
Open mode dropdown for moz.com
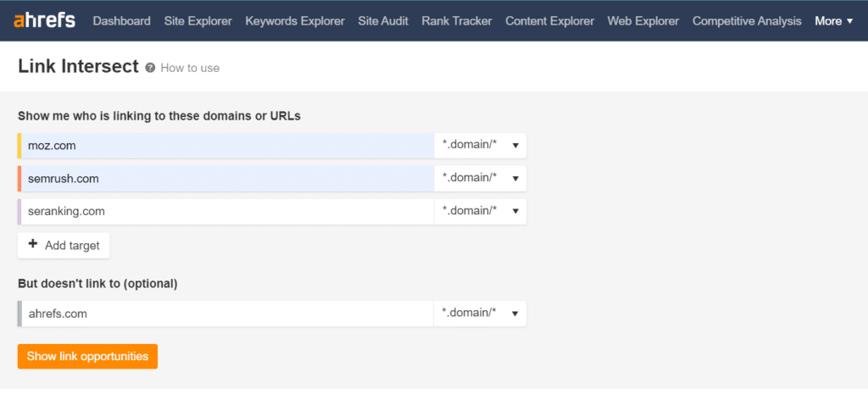pyautogui.click(x=480, y=146)
